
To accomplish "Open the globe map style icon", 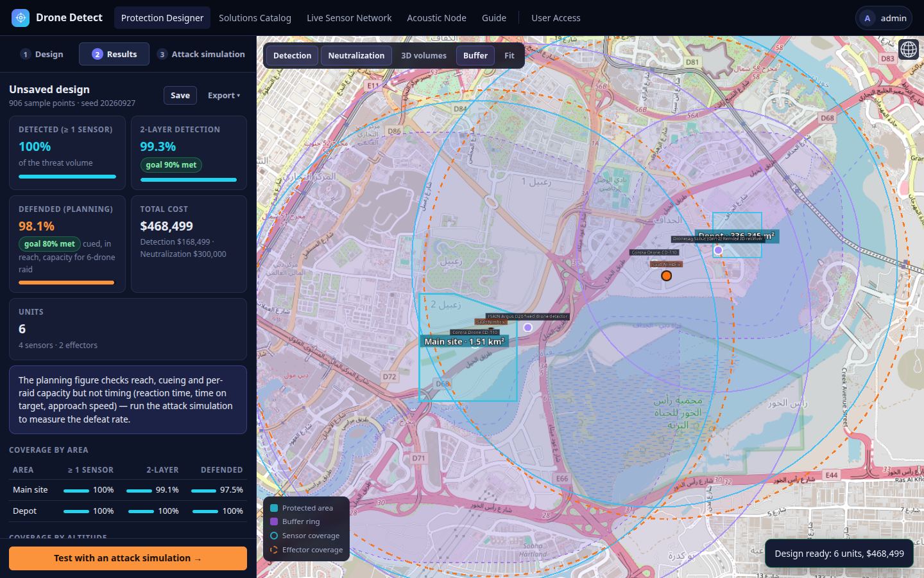I will 909,49.
